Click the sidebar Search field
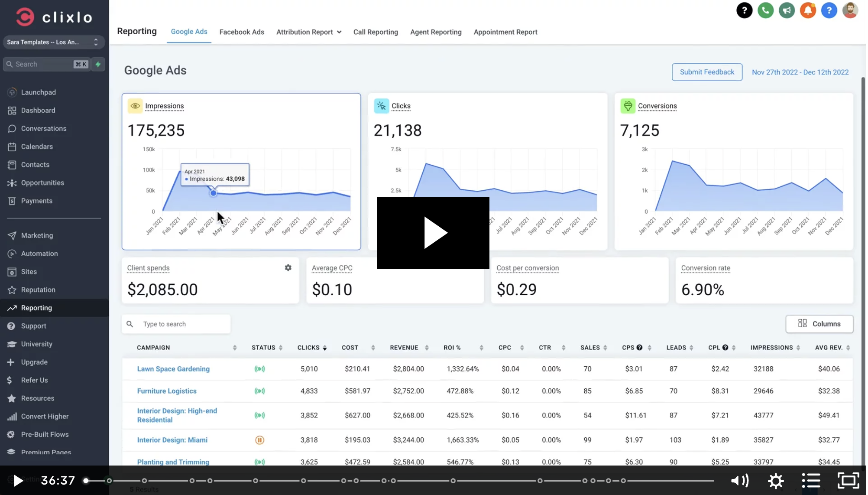 (47, 64)
